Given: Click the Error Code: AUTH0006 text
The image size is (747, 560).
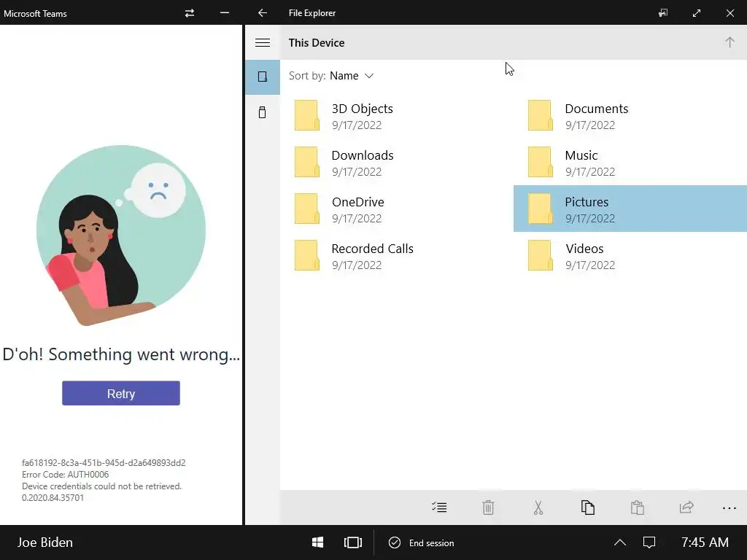Looking at the screenshot, I should pos(65,474).
